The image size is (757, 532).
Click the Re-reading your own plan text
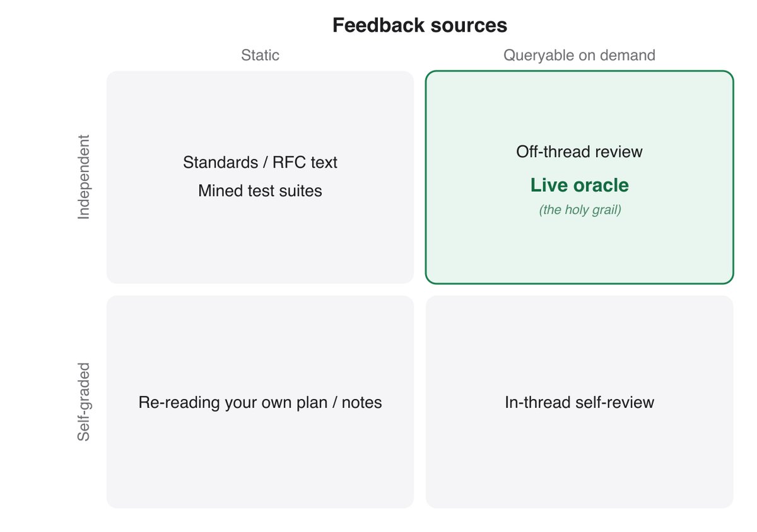click(260, 402)
